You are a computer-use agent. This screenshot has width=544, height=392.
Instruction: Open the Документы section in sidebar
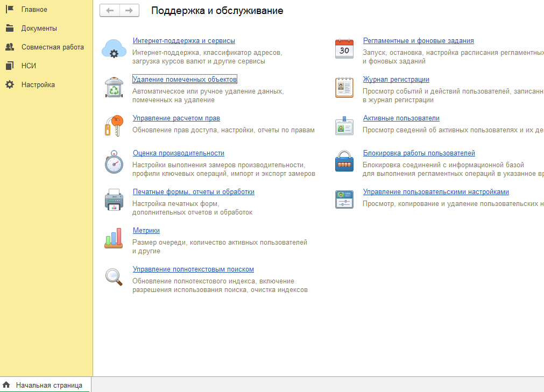tap(39, 28)
